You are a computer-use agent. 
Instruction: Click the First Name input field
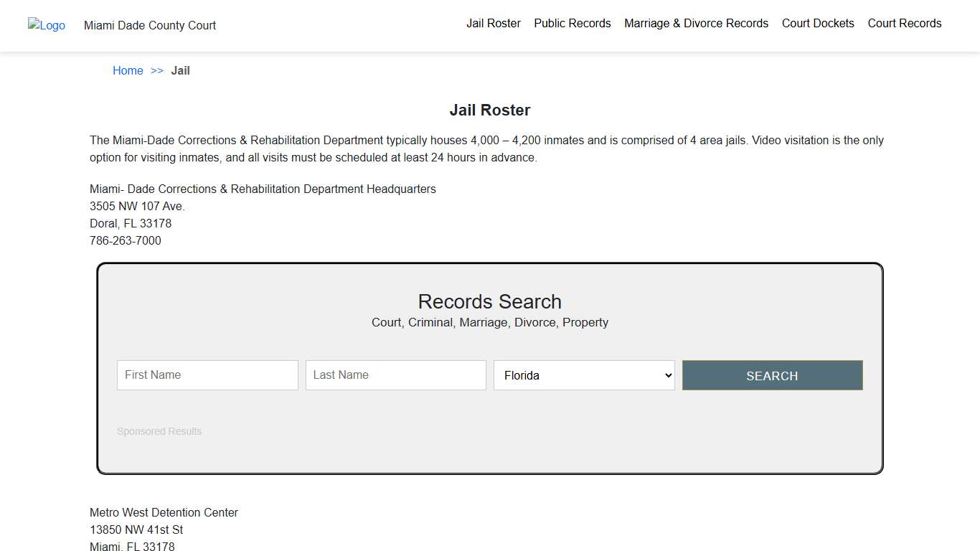207,375
